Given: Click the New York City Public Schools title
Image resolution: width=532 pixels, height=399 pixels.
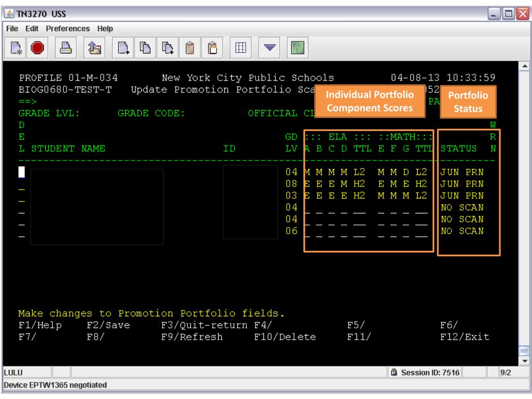Looking at the screenshot, I should coord(248,78).
